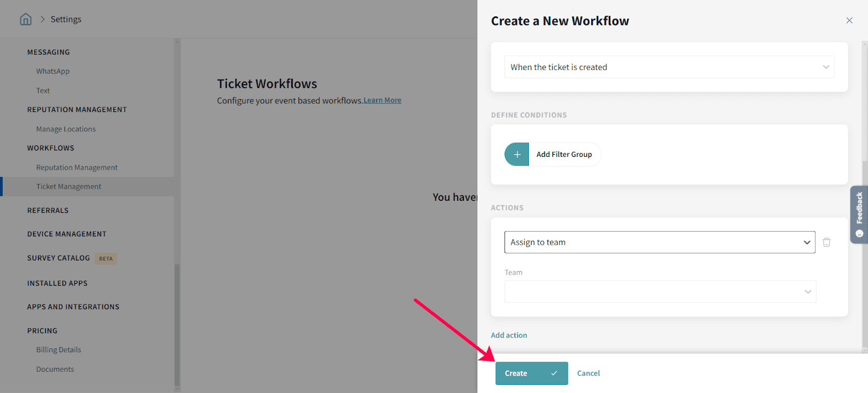
Task: Click the home icon in breadcrumb
Action: 25,20
